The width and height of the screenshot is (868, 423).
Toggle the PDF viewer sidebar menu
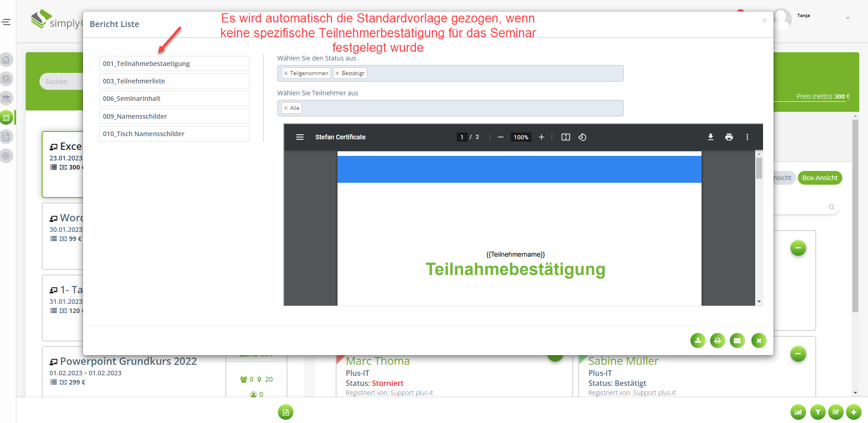point(300,137)
